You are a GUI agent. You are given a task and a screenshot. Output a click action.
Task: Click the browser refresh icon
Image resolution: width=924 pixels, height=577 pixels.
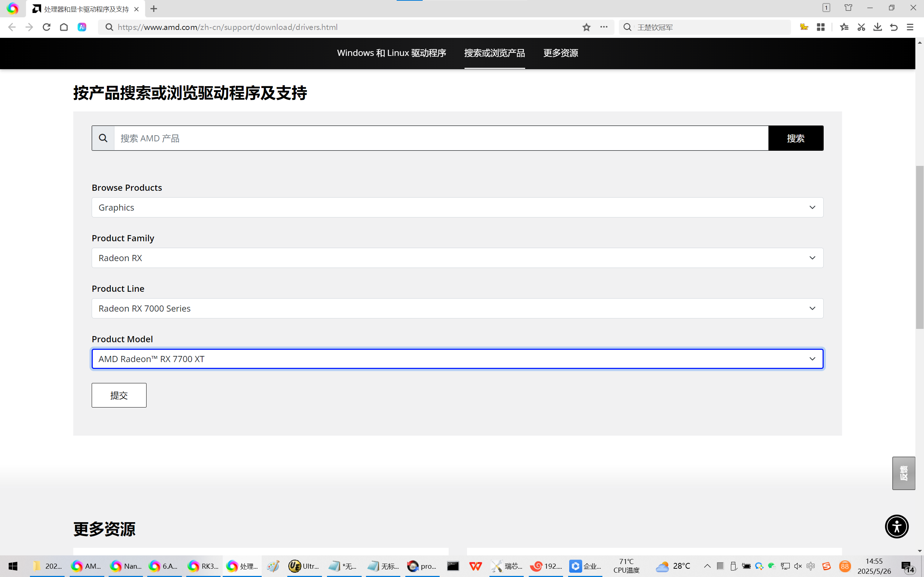tap(47, 27)
